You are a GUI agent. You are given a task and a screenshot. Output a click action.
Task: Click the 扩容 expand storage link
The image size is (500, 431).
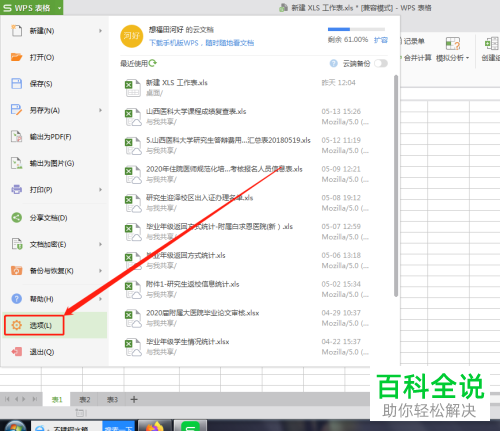tap(381, 40)
